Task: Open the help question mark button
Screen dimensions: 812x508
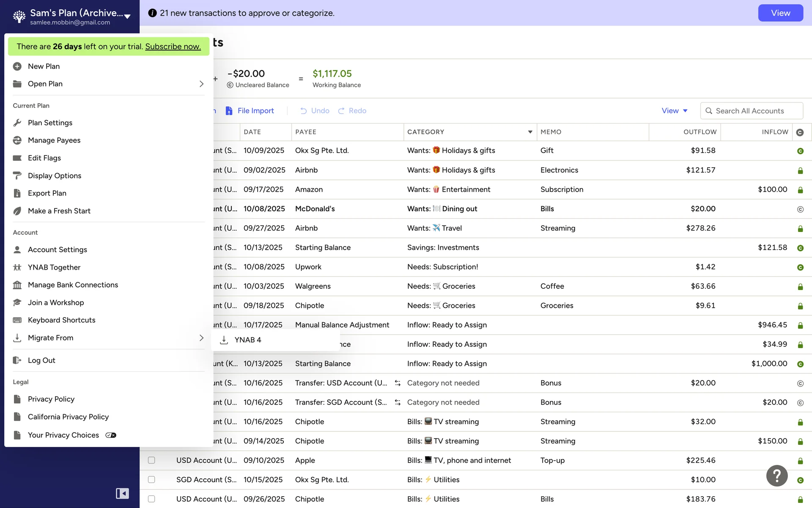Action: click(x=776, y=476)
